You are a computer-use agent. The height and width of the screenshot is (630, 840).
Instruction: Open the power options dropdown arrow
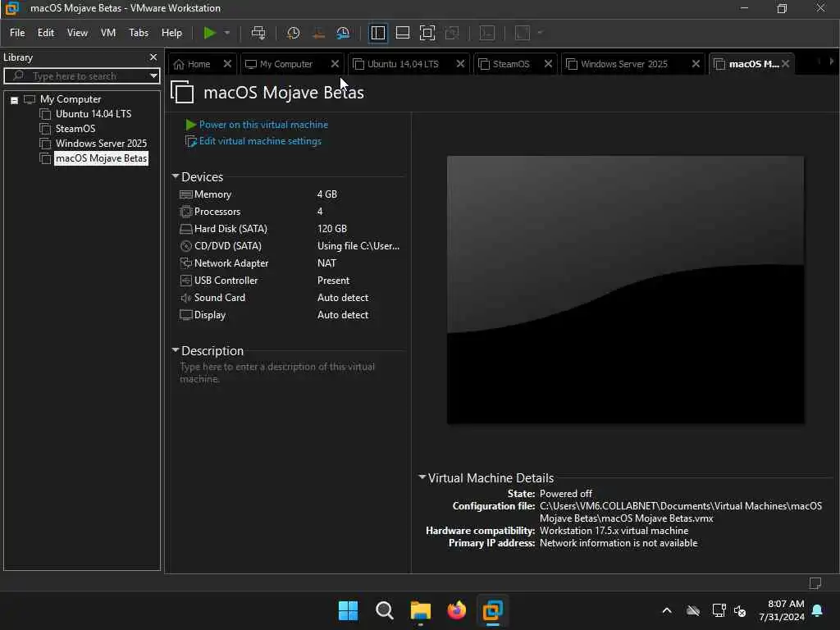tap(227, 33)
